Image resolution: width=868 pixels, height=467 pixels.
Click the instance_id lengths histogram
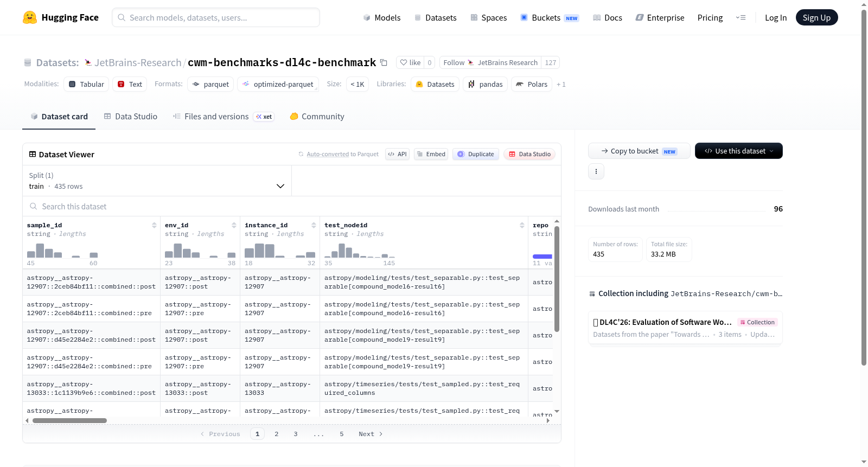(280, 250)
